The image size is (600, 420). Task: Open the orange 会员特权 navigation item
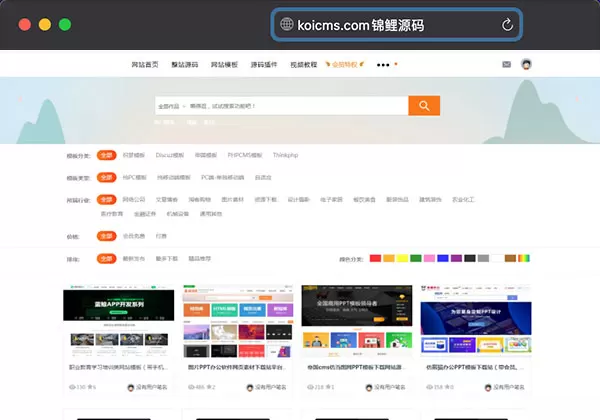click(345, 64)
